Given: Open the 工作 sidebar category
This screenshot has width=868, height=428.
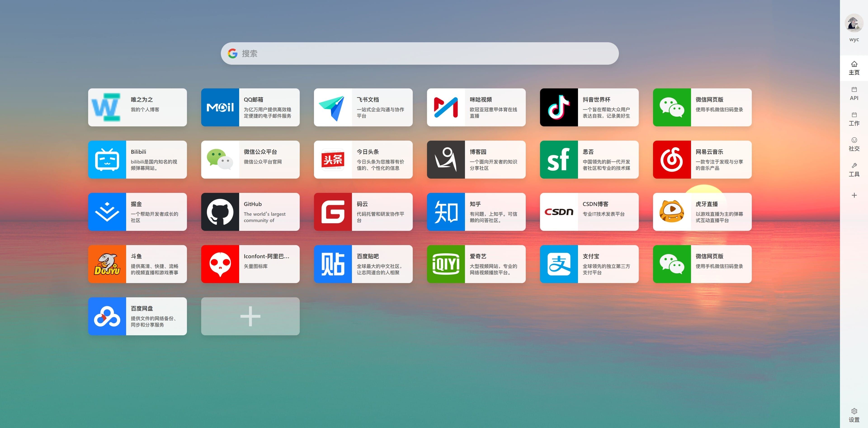Looking at the screenshot, I should (854, 119).
